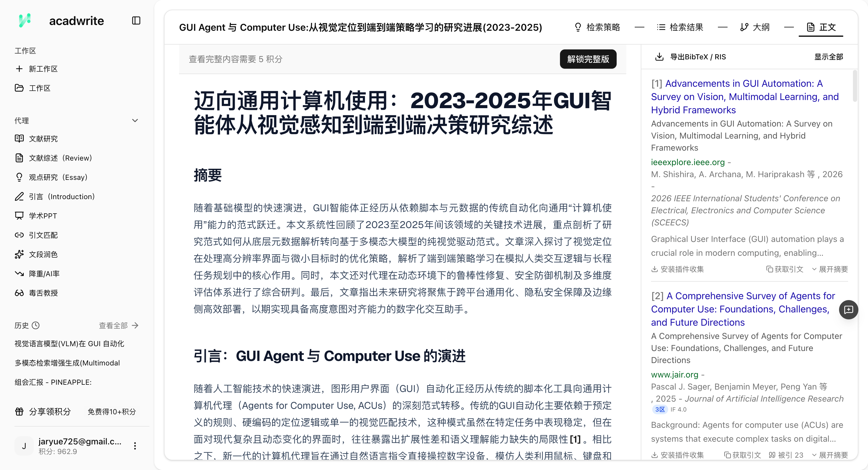Click the 正文 document icon

coord(811,27)
